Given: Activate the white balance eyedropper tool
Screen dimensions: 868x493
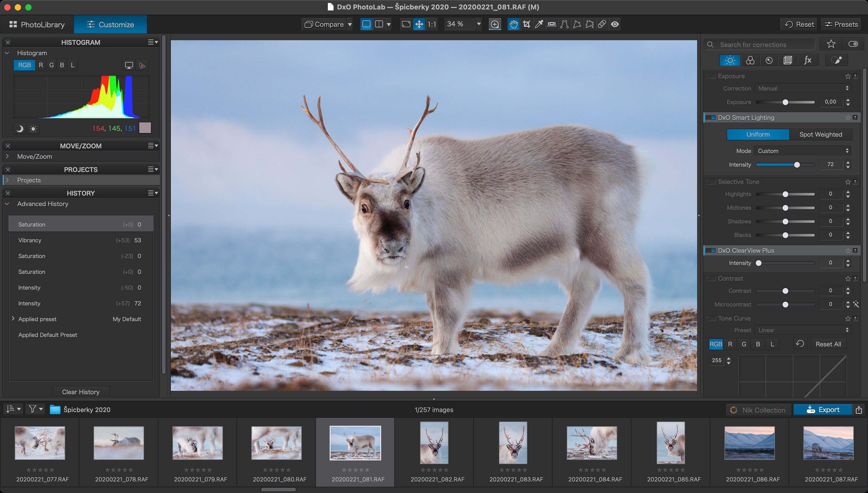Looking at the screenshot, I should [539, 24].
